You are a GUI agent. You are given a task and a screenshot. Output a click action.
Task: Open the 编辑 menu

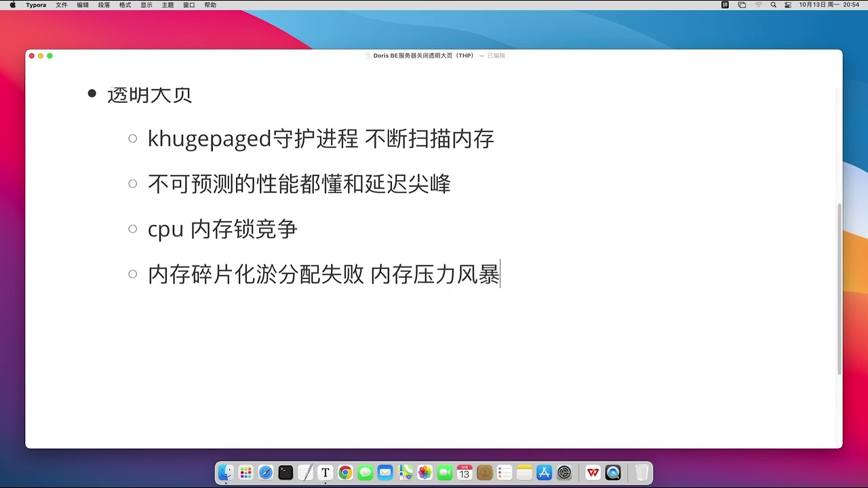coord(83,5)
